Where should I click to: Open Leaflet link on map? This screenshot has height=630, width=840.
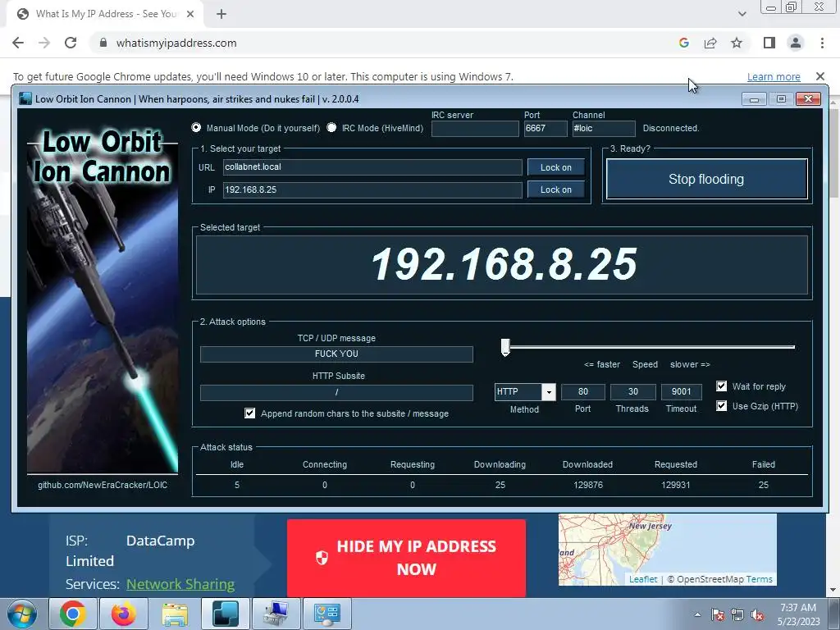[643, 579]
